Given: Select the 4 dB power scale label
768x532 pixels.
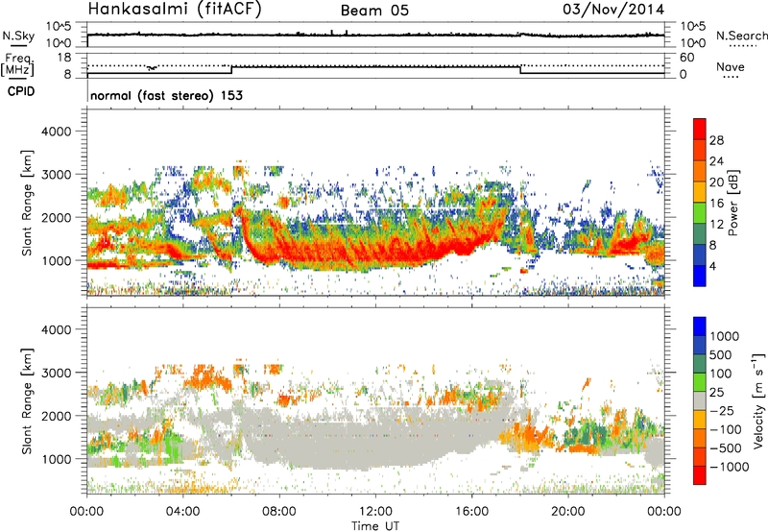Looking at the screenshot, I should [713, 267].
